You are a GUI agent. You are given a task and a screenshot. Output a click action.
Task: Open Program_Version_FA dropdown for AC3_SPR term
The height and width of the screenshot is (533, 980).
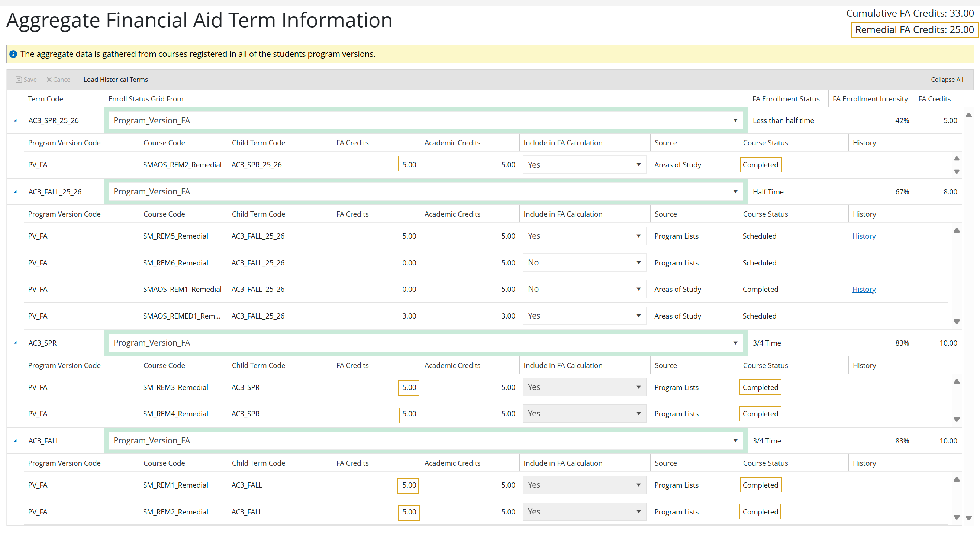[735, 342]
